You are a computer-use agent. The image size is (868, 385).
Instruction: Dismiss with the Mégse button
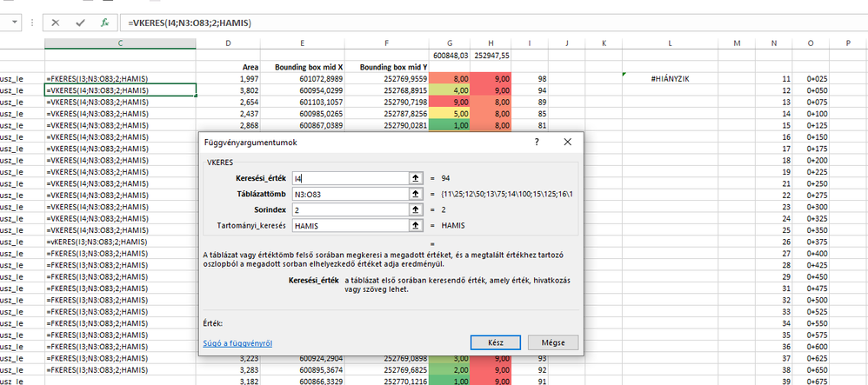[553, 342]
